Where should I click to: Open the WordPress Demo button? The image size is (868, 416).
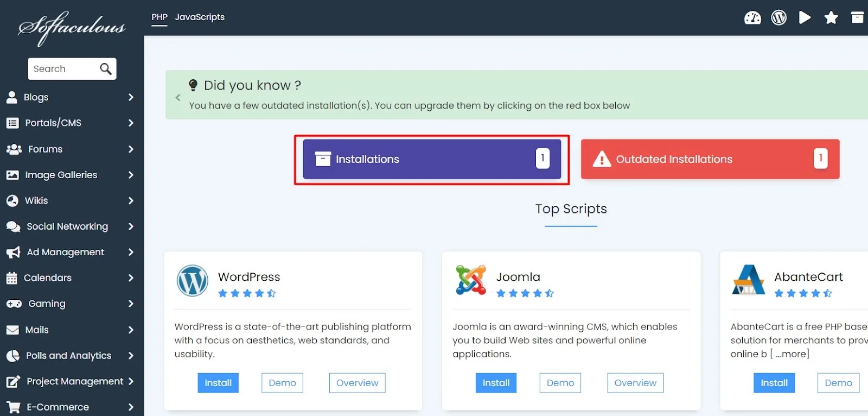pos(282,383)
